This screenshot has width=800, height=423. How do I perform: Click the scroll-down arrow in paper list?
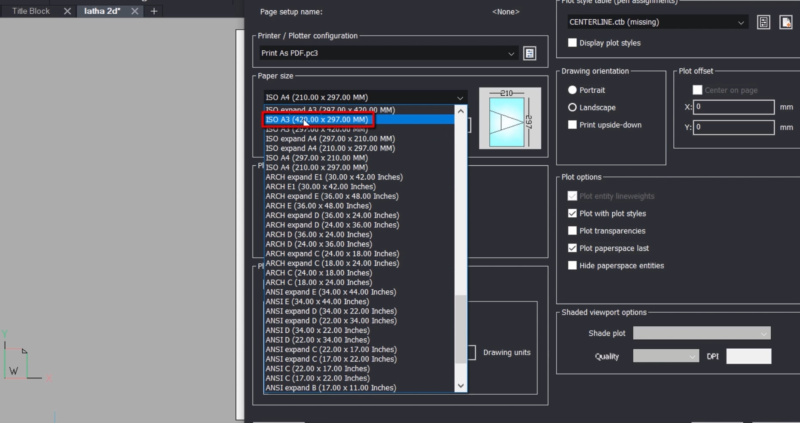(460, 385)
